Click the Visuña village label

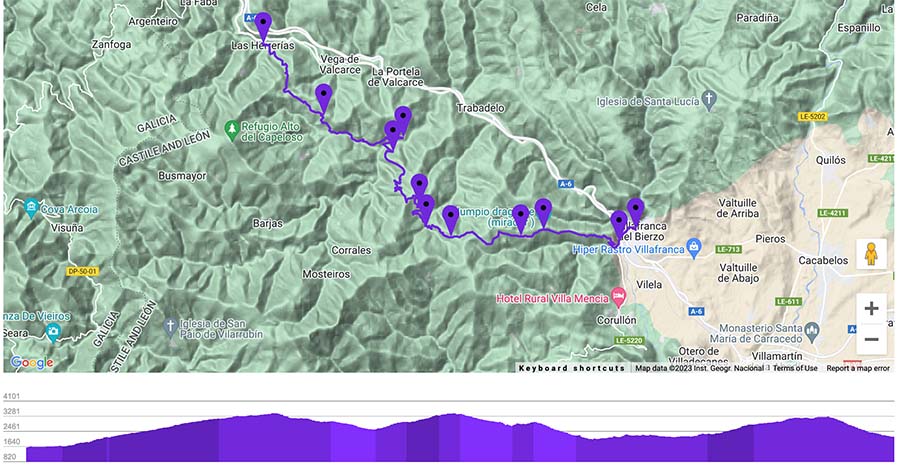67,227
